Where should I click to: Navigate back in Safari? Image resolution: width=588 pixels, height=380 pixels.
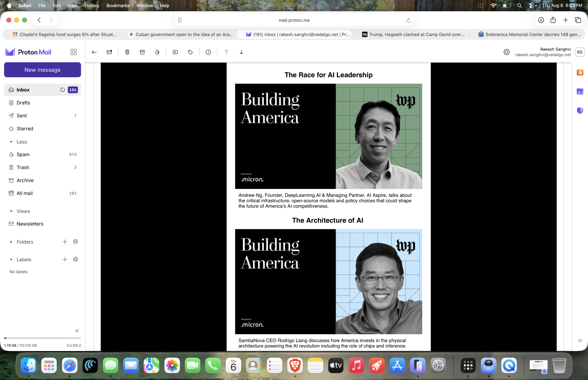point(39,20)
